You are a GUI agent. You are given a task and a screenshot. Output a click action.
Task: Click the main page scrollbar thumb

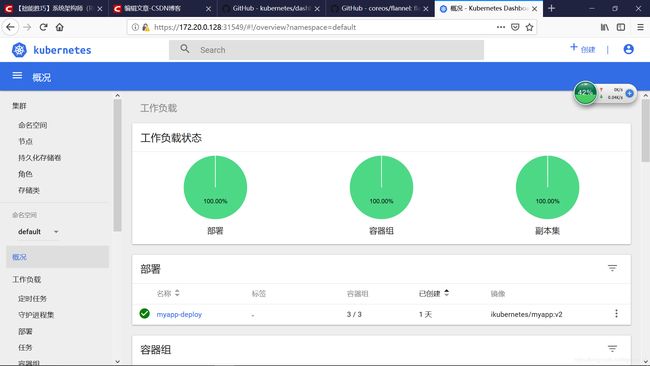[645, 130]
